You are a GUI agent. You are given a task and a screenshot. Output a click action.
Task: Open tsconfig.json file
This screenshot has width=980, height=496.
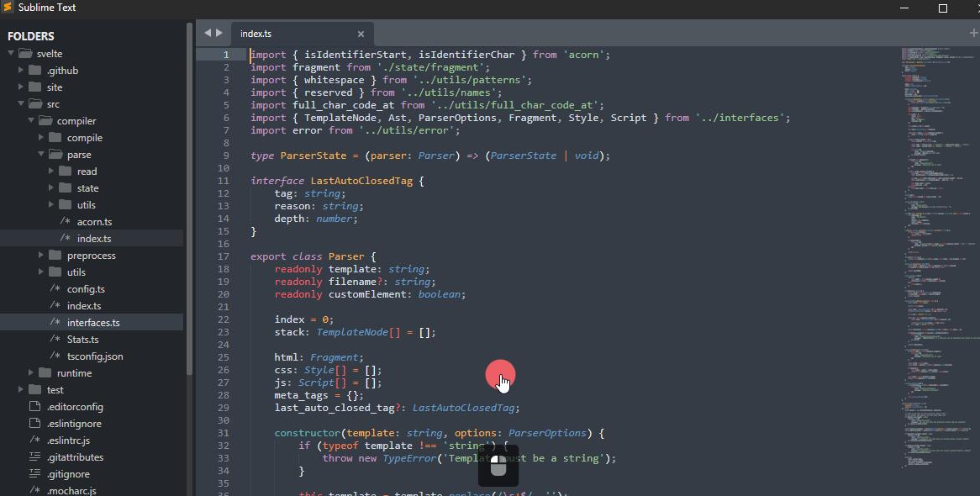coord(95,356)
